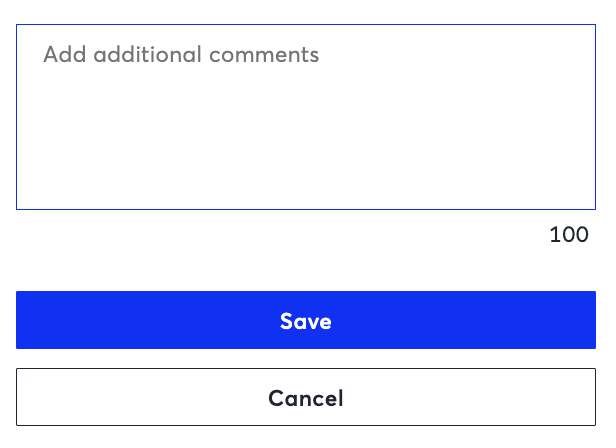Focus the additional comments text area
This screenshot has height=448, width=616.
click(306, 117)
